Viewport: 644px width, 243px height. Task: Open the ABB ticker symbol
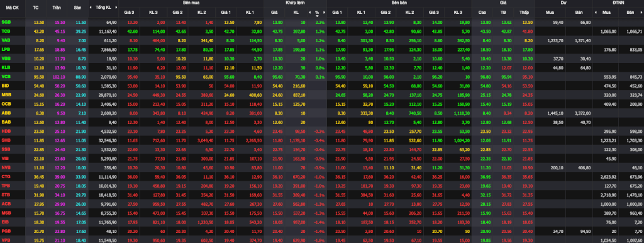[6, 113]
